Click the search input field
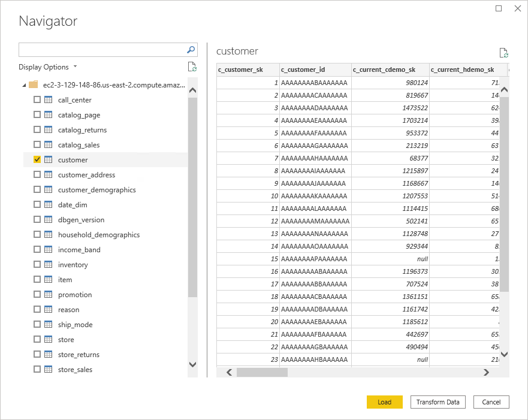528x420 pixels. pyautogui.click(x=102, y=50)
